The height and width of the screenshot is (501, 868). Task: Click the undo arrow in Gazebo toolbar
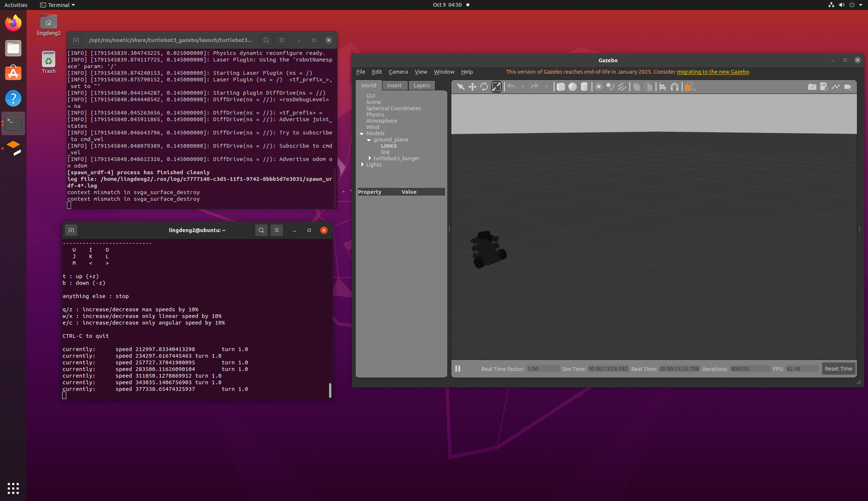point(511,87)
